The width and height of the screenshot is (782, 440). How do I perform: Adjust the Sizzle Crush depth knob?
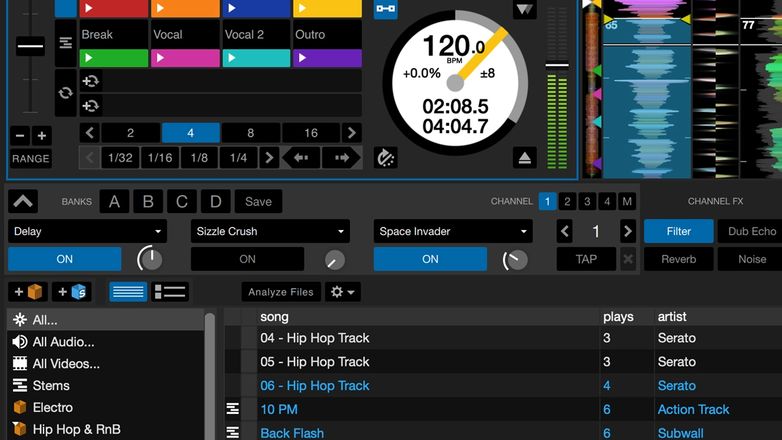click(335, 260)
